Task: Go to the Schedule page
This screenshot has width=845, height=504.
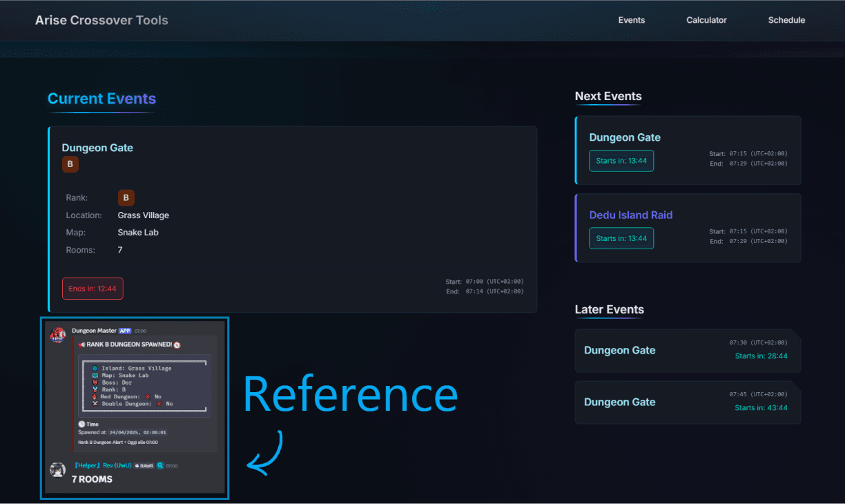Action: 786,20
